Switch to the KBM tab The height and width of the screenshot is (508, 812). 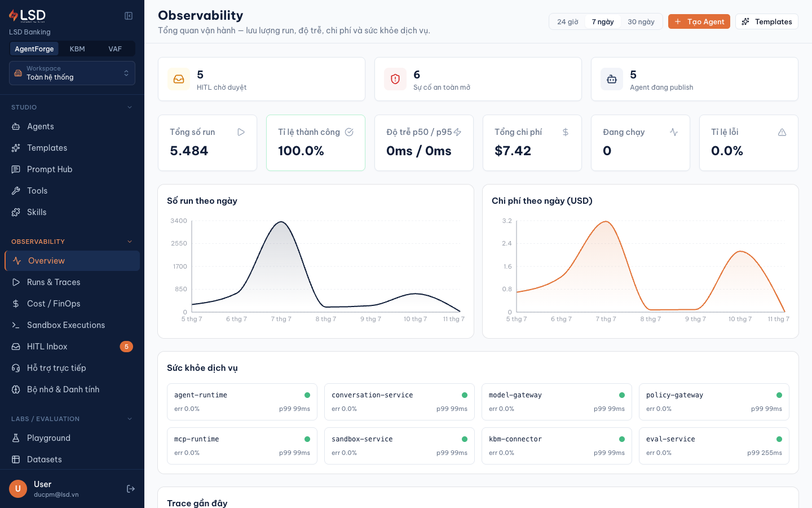[x=77, y=49]
